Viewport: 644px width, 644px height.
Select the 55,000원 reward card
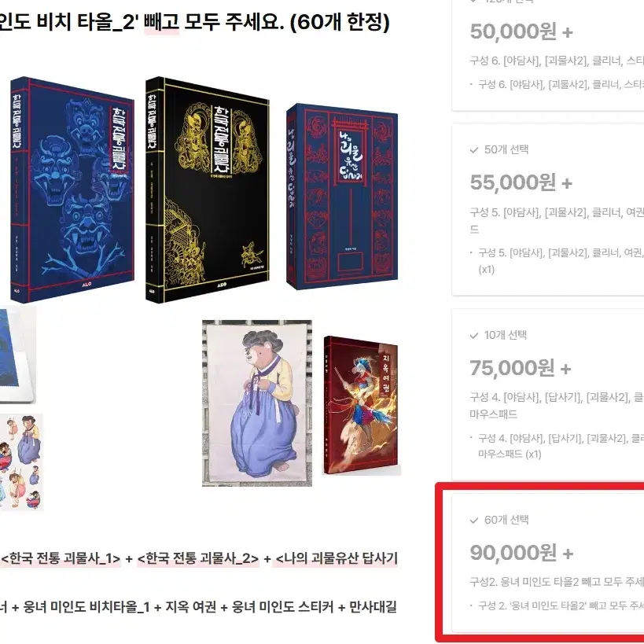(548, 209)
